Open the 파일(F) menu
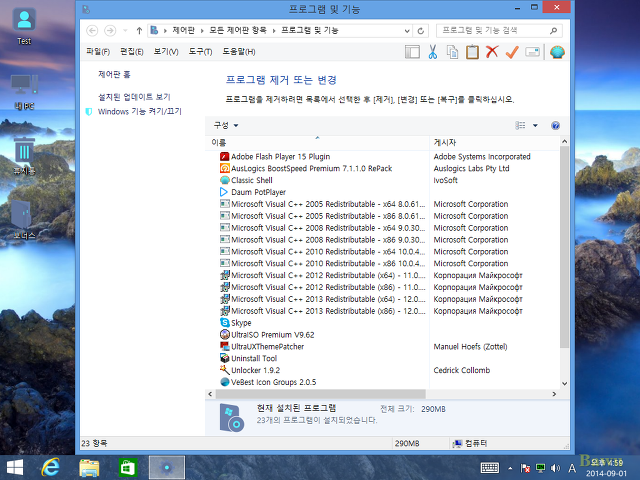The width and height of the screenshot is (640, 480). coord(98,51)
